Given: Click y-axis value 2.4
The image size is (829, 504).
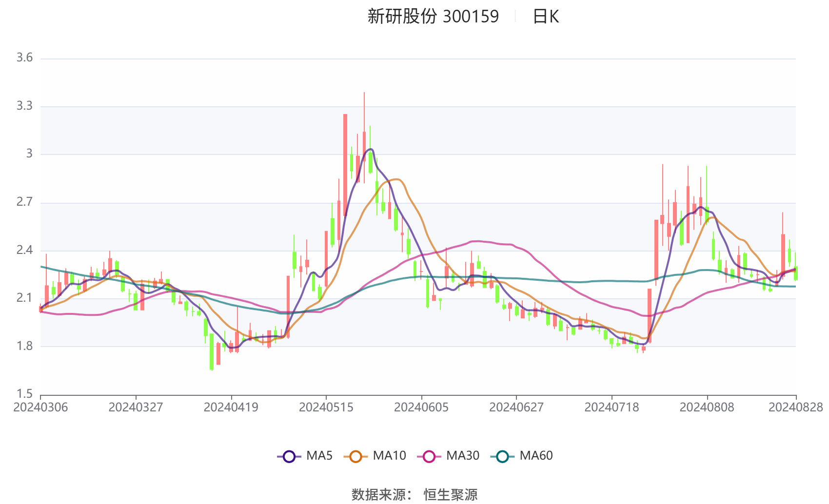Looking at the screenshot, I should click(x=24, y=250).
